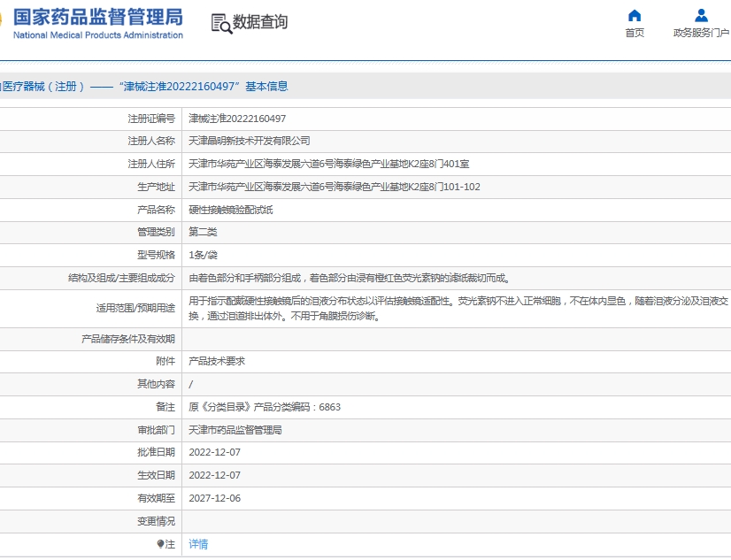The height and width of the screenshot is (560, 731).
Task: Click the 结构及组成/主要组成成分 row label
Action: pyautogui.click(x=121, y=279)
